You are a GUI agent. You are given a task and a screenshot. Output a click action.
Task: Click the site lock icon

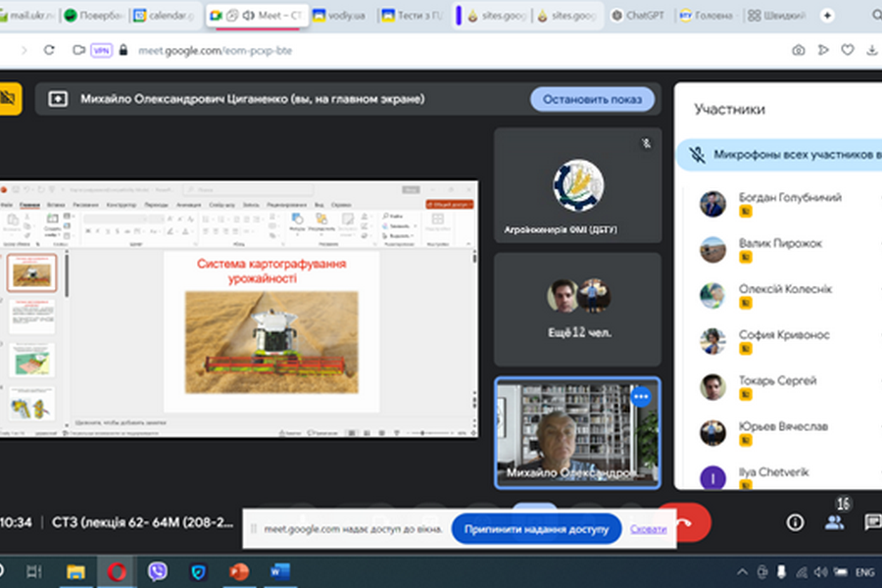click(123, 50)
